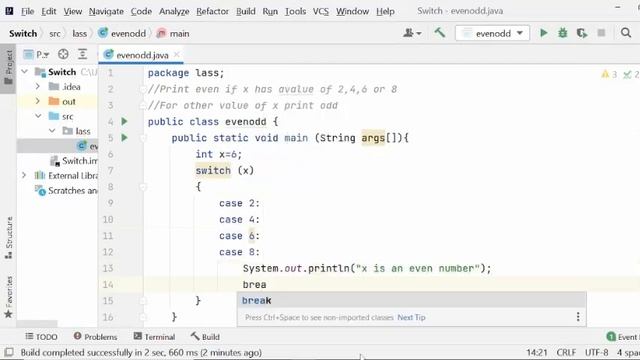The height and width of the screenshot is (360, 640).
Task: Open the Tools menu
Action: pos(295,11)
